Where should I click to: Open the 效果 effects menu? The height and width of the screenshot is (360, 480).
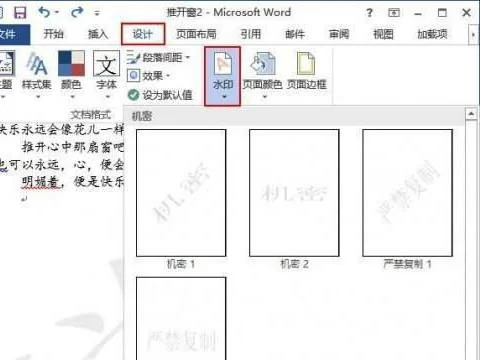(149, 76)
